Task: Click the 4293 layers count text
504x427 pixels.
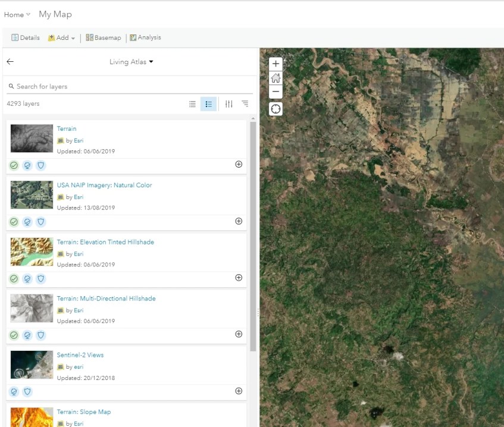Action: coord(23,104)
